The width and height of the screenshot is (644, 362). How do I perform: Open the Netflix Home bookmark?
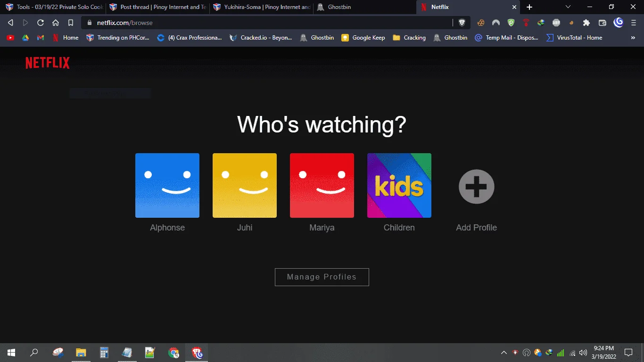pos(66,38)
